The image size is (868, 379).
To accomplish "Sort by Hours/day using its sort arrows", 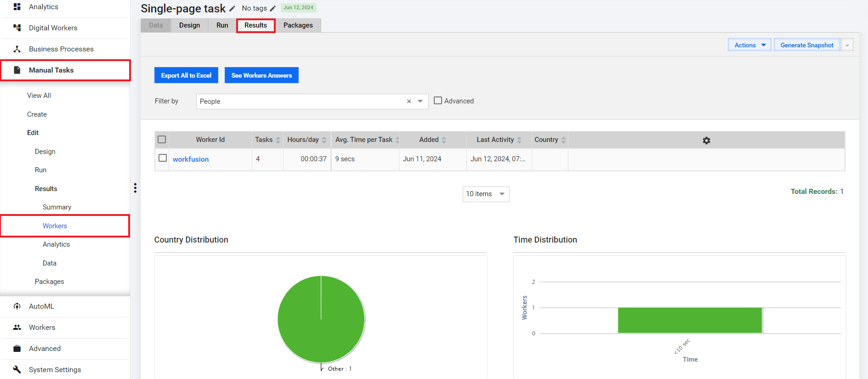I will tap(324, 140).
